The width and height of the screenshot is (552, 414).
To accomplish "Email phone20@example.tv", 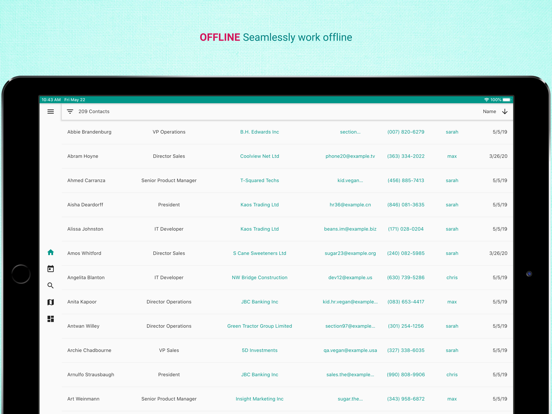I will click(x=350, y=156).
